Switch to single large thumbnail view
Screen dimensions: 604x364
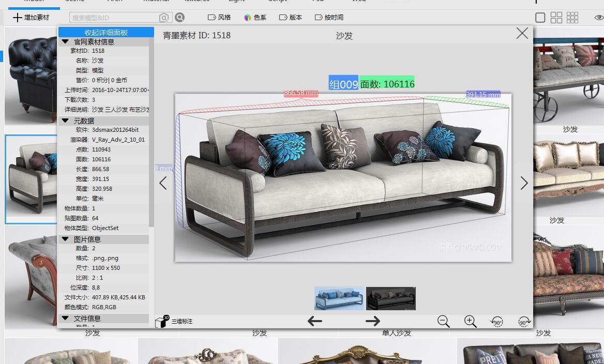pyautogui.click(x=540, y=18)
